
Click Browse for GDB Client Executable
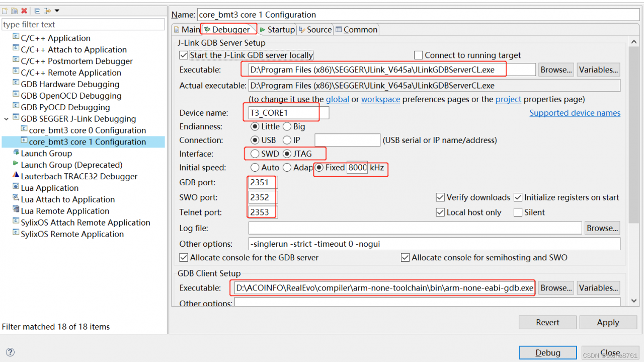[x=556, y=287]
